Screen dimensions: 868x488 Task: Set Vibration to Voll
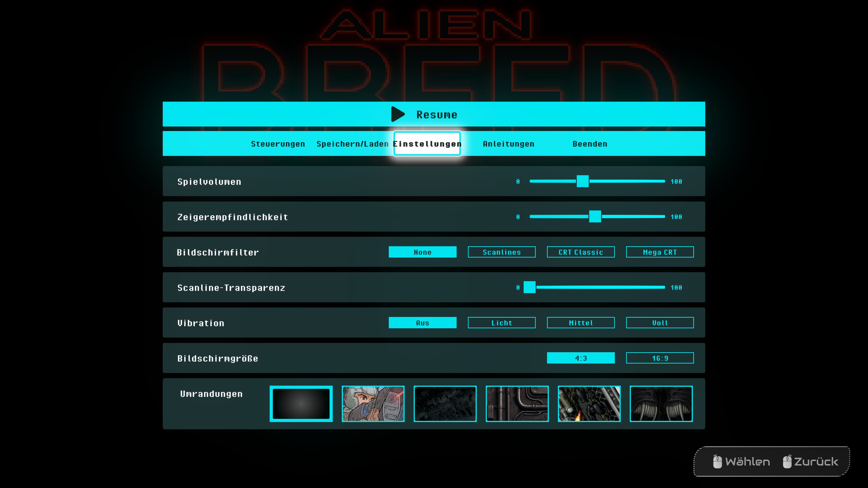[660, 323]
